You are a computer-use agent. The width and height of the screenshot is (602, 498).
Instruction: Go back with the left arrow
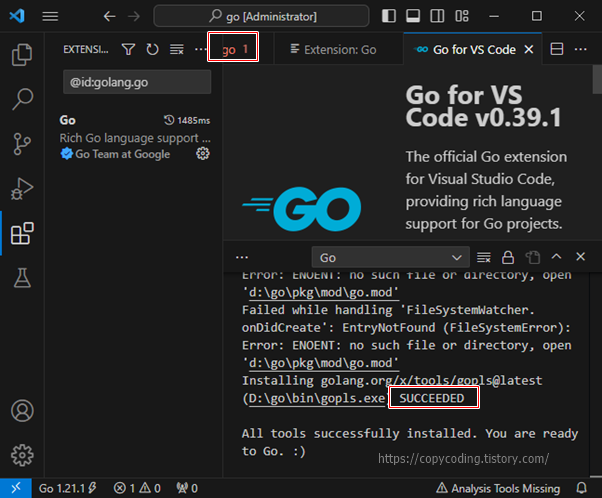109,17
